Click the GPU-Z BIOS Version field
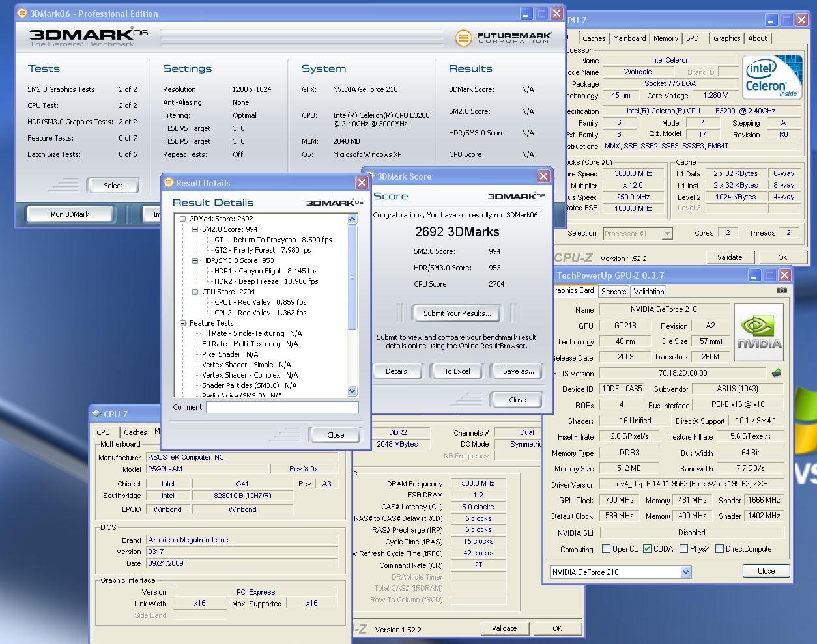The image size is (817, 644). (x=683, y=373)
